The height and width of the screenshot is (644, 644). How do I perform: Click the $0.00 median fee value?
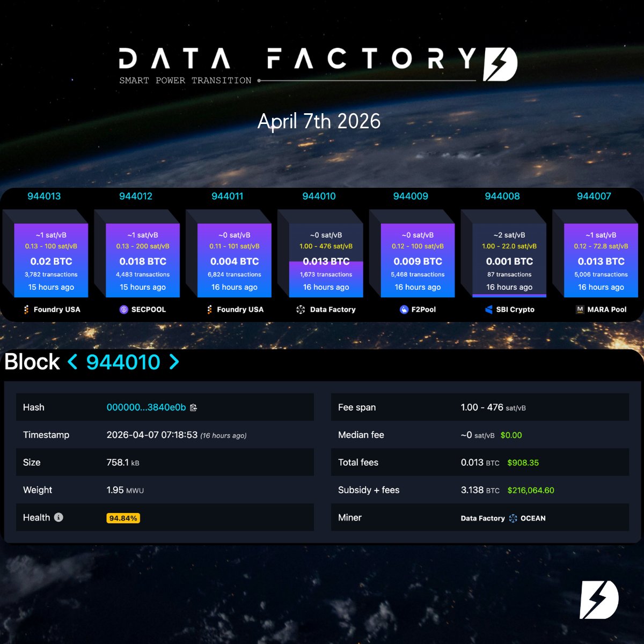[x=511, y=435]
